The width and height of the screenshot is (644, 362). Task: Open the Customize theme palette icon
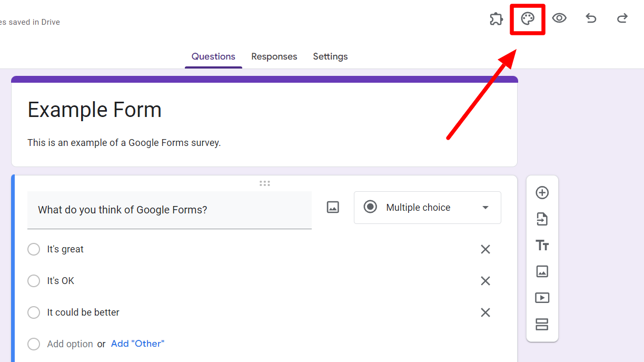[528, 19]
